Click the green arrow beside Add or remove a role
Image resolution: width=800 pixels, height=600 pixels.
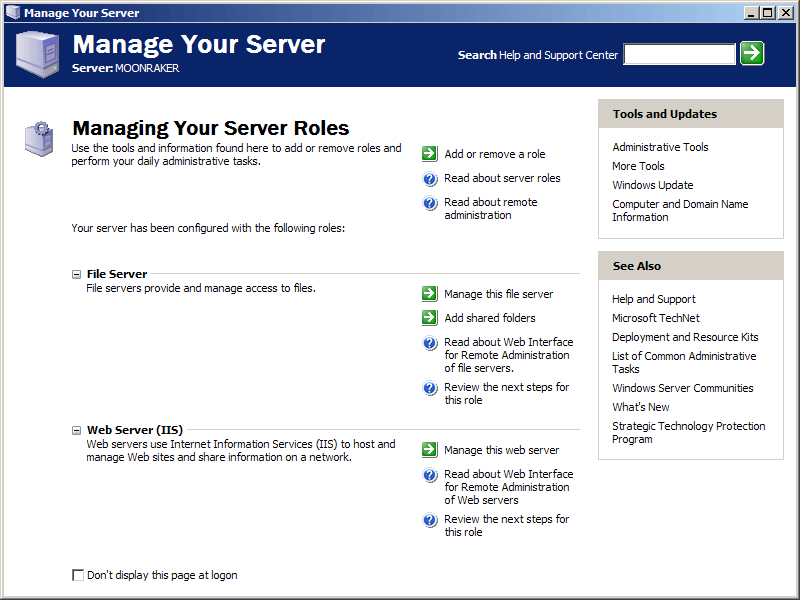pos(430,154)
